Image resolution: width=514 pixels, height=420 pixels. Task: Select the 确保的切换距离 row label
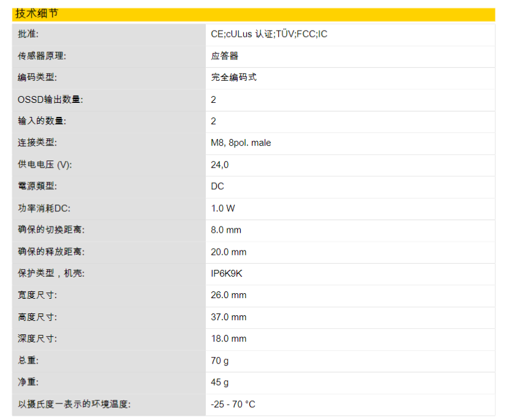(x=51, y=230)
